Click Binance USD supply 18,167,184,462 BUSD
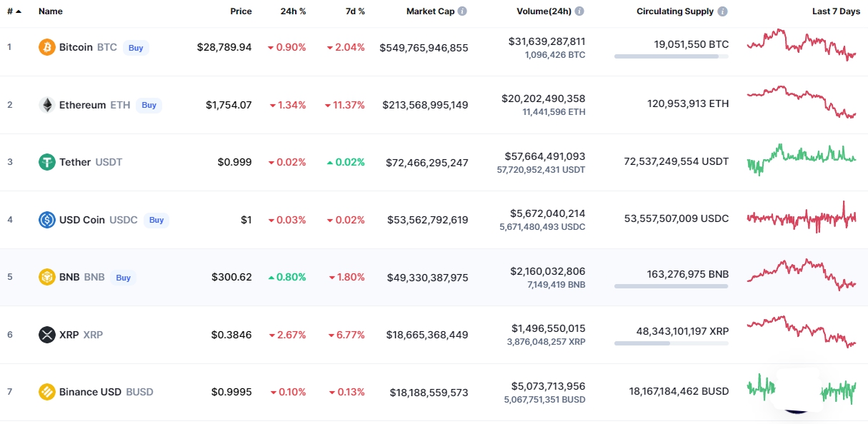The height and width of the screenshot is (424, 868). [679, 391]
